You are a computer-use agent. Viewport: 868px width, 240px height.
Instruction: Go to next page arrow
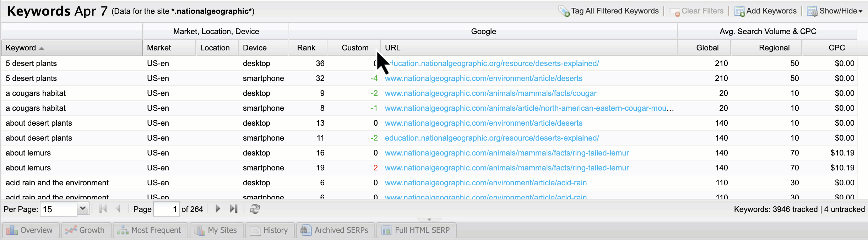[218, 209]
